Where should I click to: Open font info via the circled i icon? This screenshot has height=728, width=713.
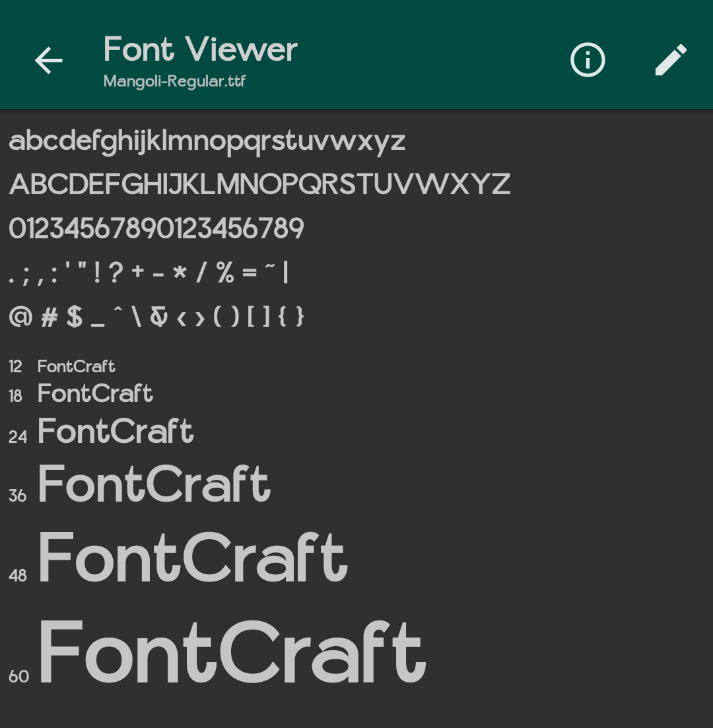click(588, 60)
